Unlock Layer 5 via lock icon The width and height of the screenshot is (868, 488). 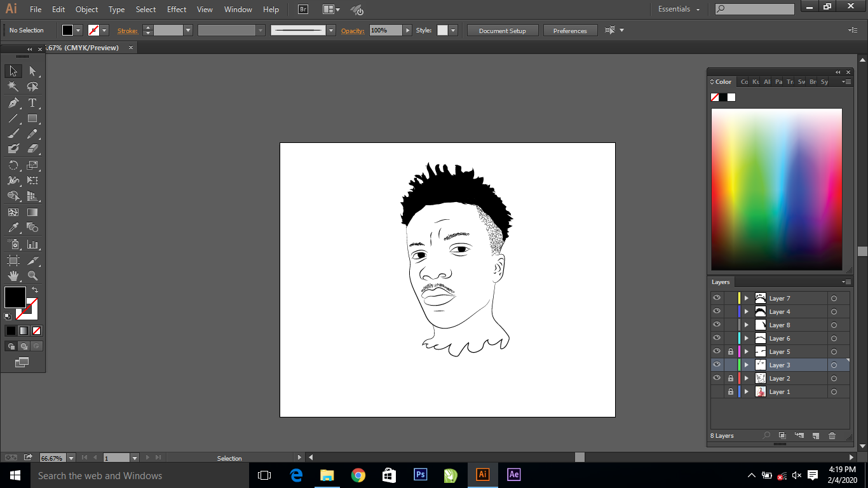pos(731,351)
